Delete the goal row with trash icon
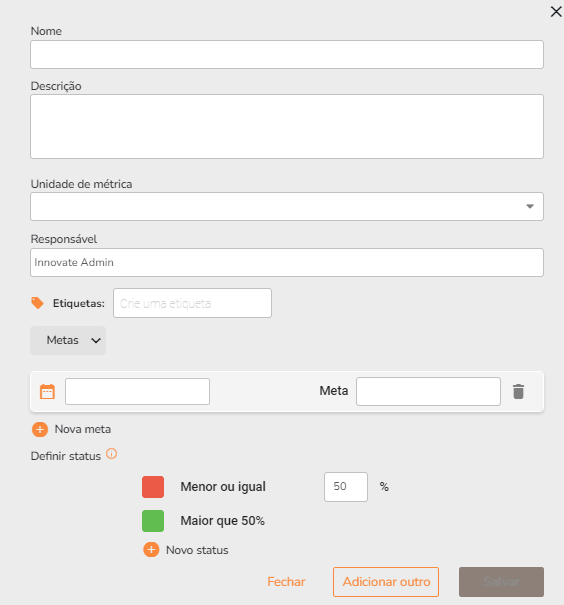 pos(518,391)
